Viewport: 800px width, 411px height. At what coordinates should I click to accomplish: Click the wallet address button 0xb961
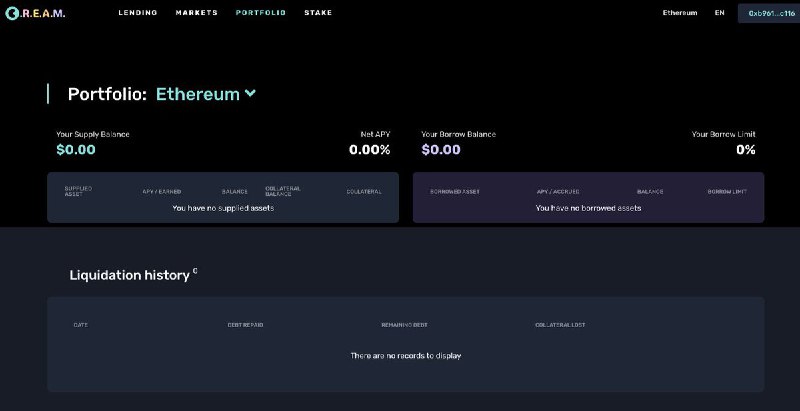point(771,14)
